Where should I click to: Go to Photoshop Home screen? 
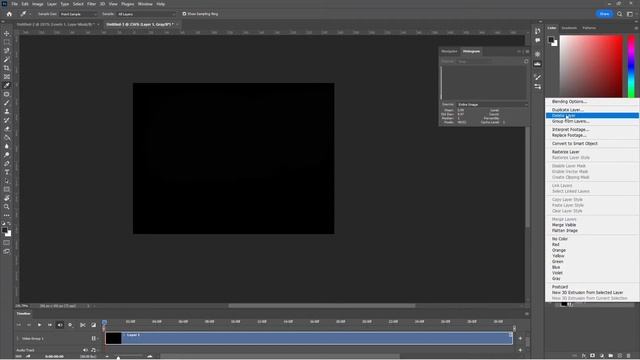click(x=9, y=14)
